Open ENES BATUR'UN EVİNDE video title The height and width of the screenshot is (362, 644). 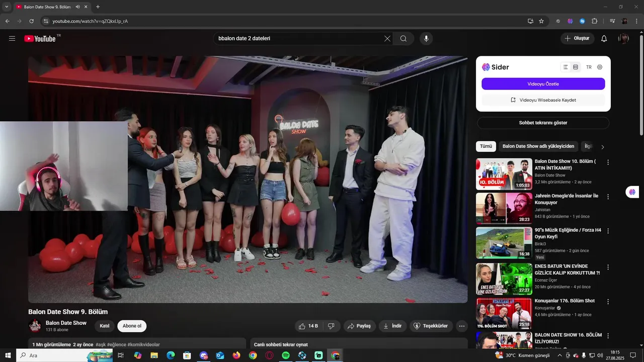coord(567,269)
